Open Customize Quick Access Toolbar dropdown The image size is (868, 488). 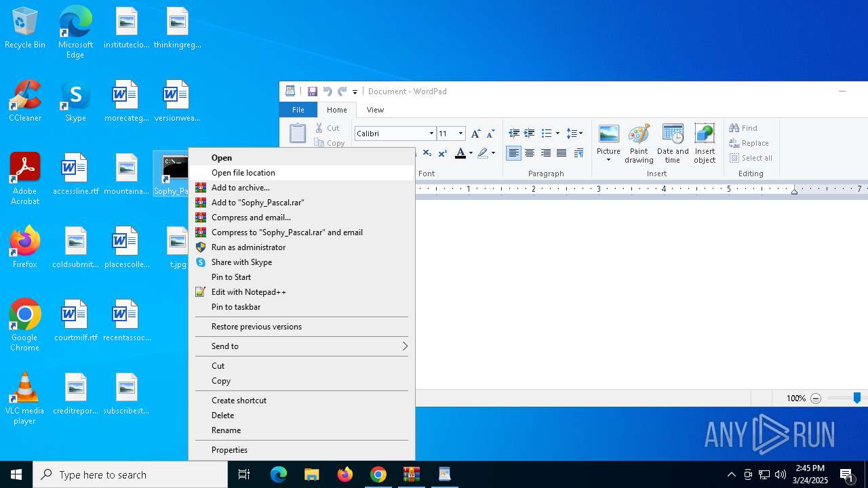(355, 92)
